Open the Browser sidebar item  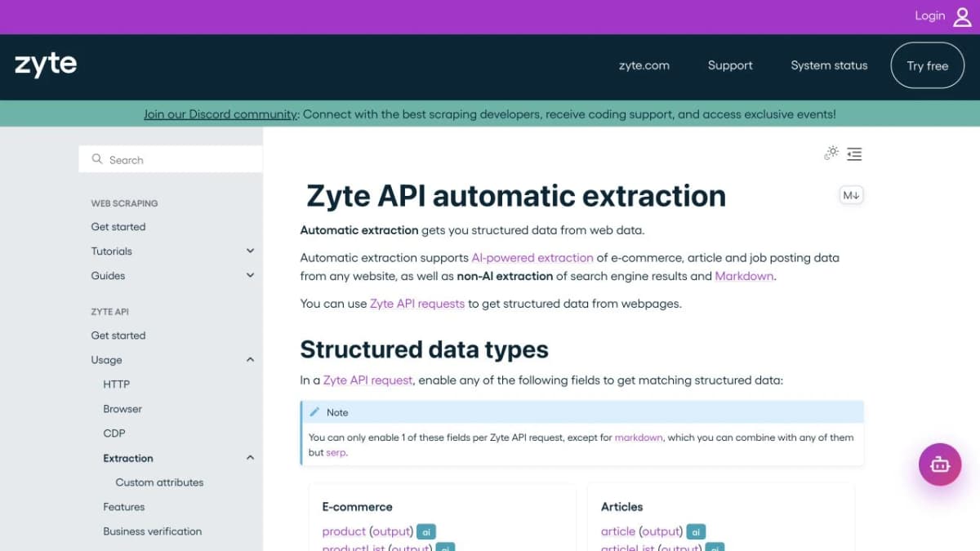tap(122, 409)
